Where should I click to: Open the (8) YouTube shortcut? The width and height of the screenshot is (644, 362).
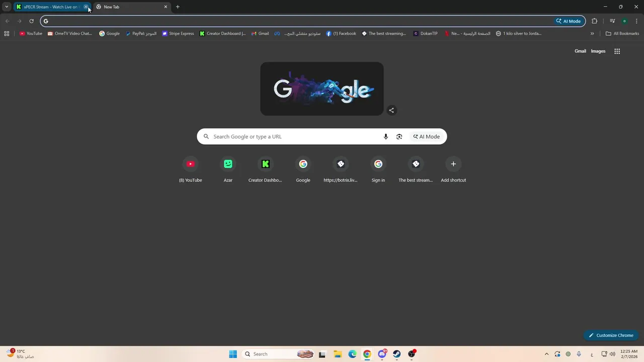coord(190,169)
